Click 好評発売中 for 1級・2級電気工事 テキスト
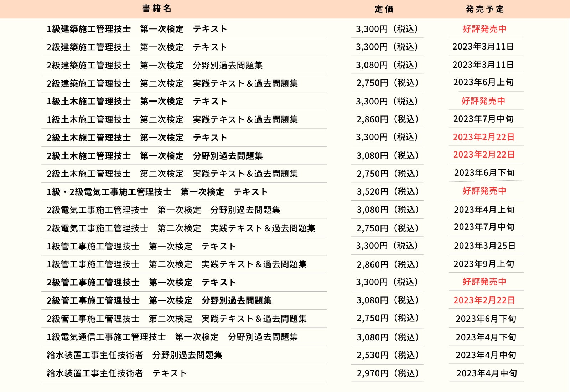570x392 pixels. click(x=484, y=191)
